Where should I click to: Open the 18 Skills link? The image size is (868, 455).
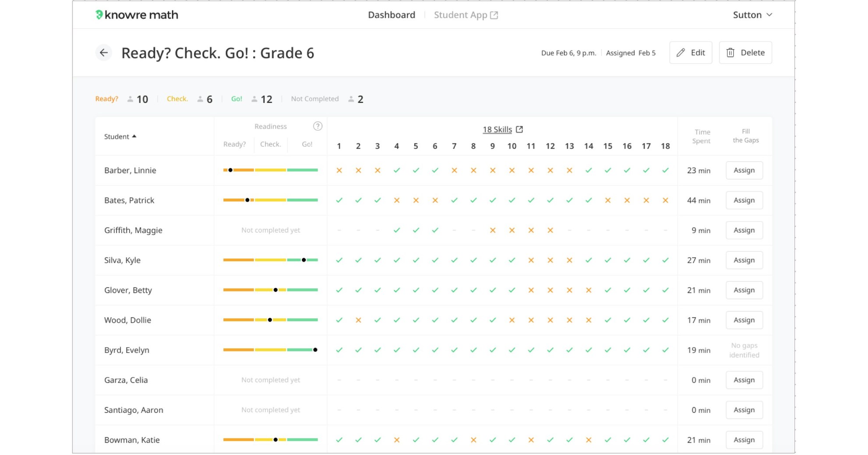[x=498, y=129]
